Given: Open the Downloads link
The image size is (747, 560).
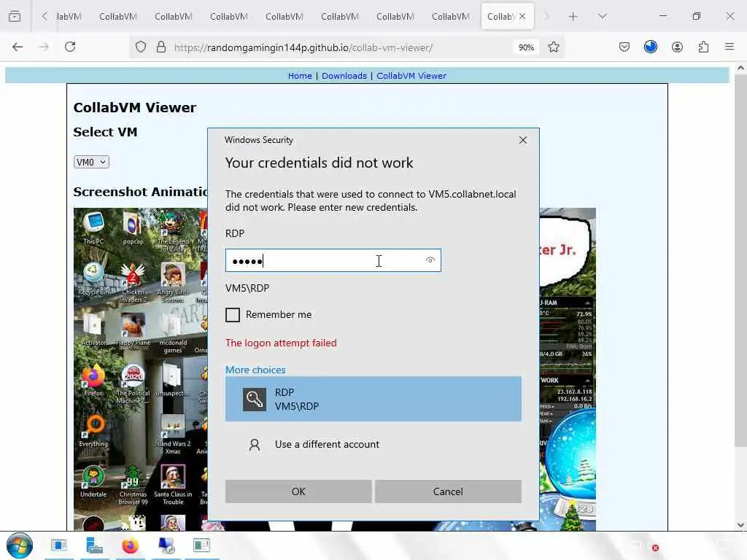Looking at the screenshot, I should [x=344, y=76].
